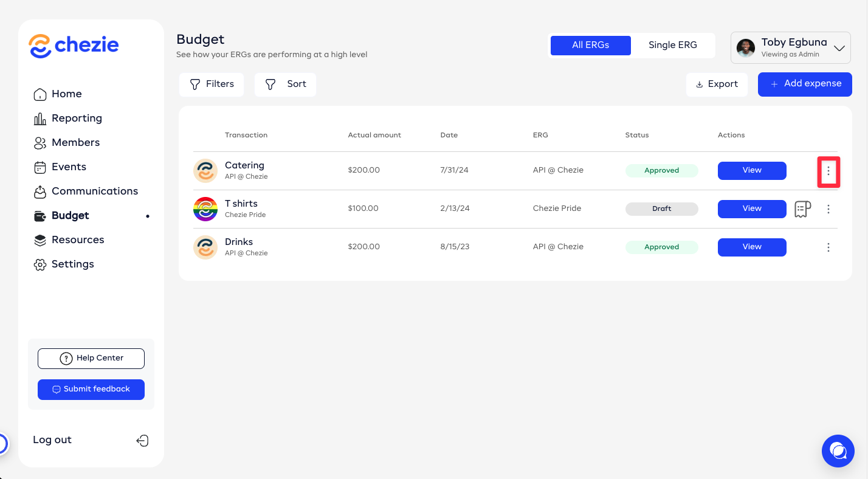Click the Chezie Pride rainbow avatar

tap(205, 209)
